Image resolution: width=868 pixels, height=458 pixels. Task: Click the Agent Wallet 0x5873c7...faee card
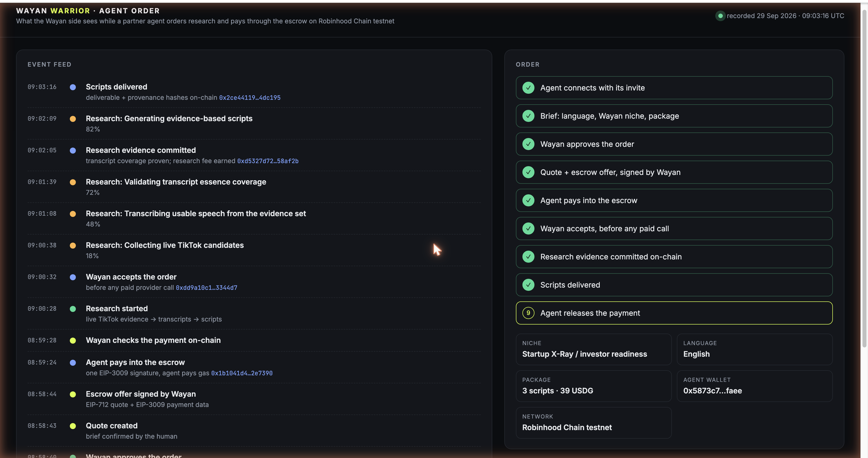pyautogui.click(x=754, y=386)
